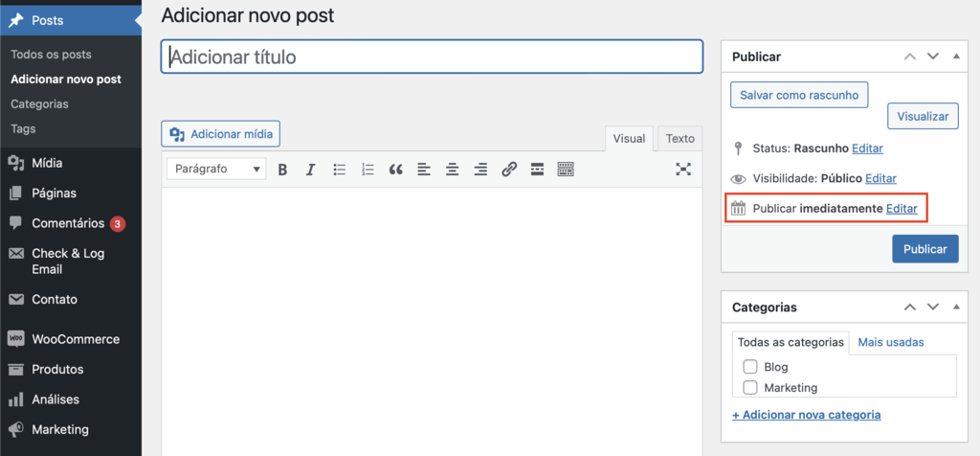
Task: Move Publicar box down arrow
Action: [x=933, y=57]
